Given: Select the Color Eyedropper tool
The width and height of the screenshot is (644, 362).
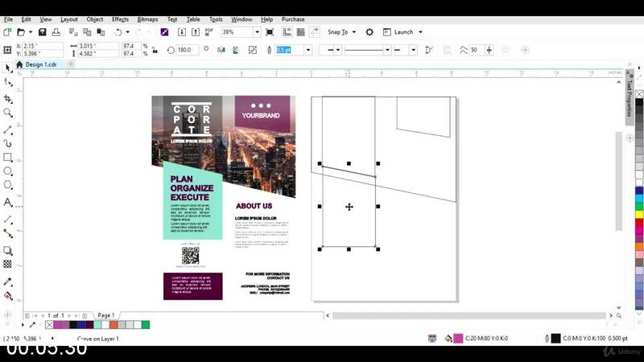Looking at the screenshot, I should point(7,282).
